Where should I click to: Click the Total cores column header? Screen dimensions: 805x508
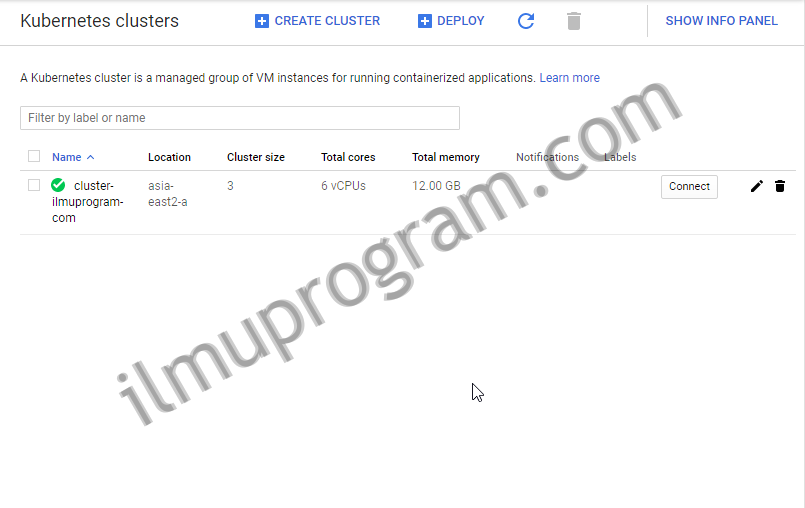click(348, 157)
